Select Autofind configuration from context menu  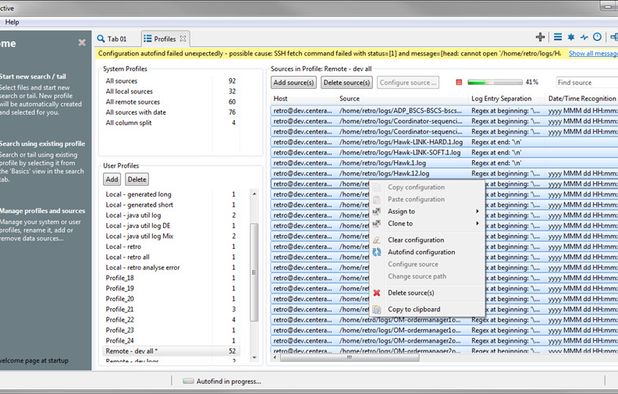tap(427, 252)
